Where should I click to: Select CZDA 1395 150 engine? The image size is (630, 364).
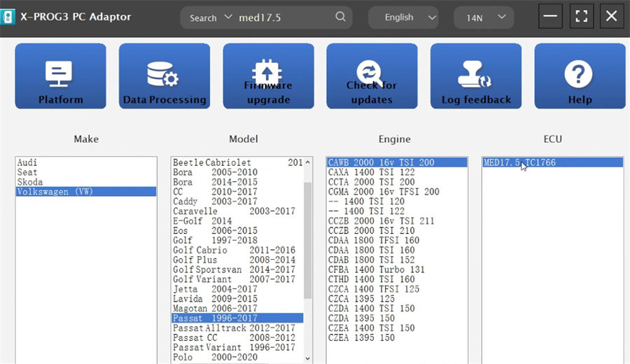click(x=397, y=318)
